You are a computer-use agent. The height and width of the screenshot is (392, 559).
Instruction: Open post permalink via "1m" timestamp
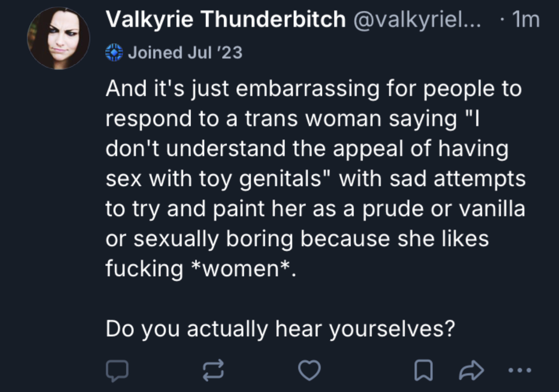click(x=526, y=19)
